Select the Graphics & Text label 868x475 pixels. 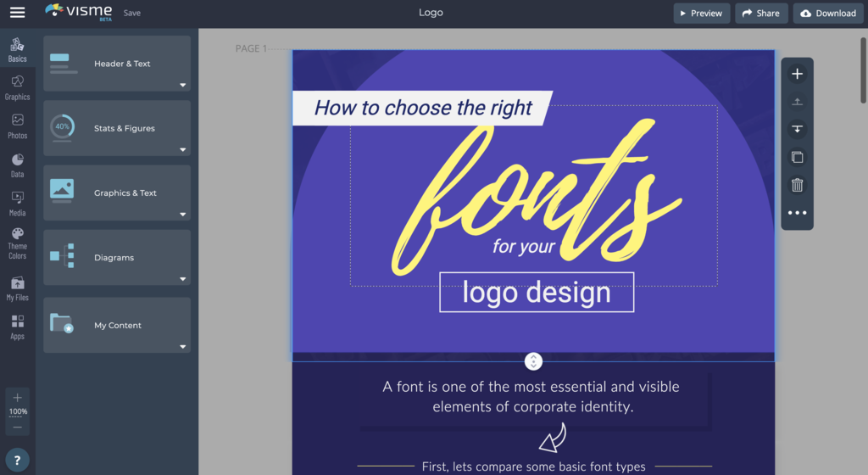coord(125,193)
